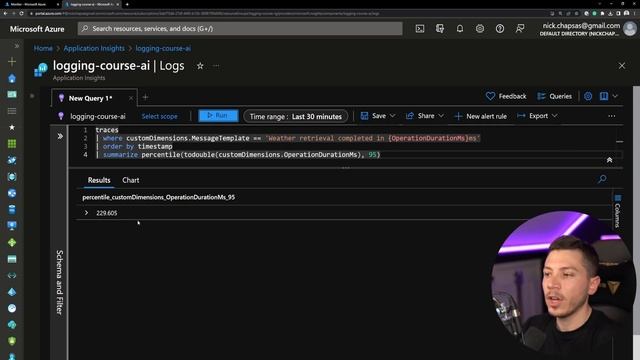Open the Queries panel
The width and height of the screenshot is (640, 360).
tap(554, 96)
